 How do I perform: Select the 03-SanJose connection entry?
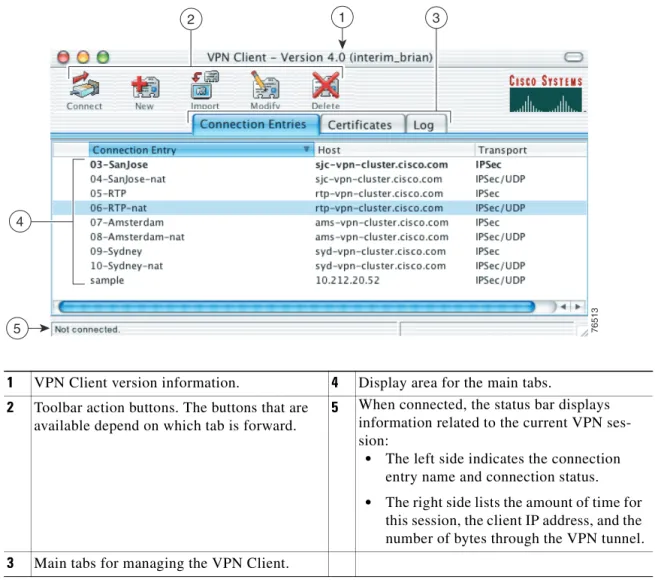(319, 165)
